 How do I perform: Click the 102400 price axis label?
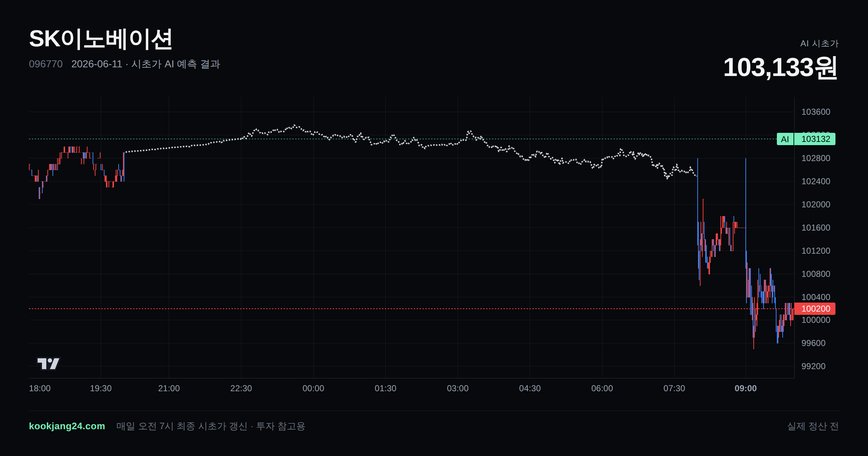(816, 181)
